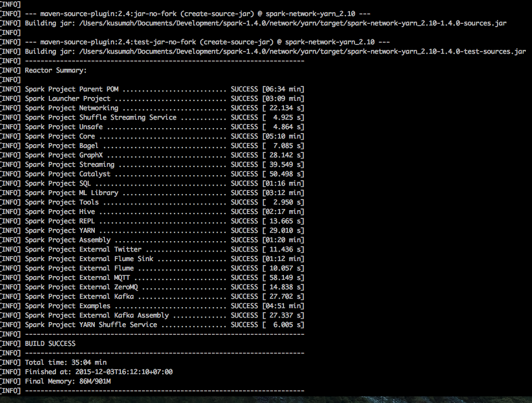
Task: Click the Total time 35:04 min line
Action: click(x=65, y=363)
